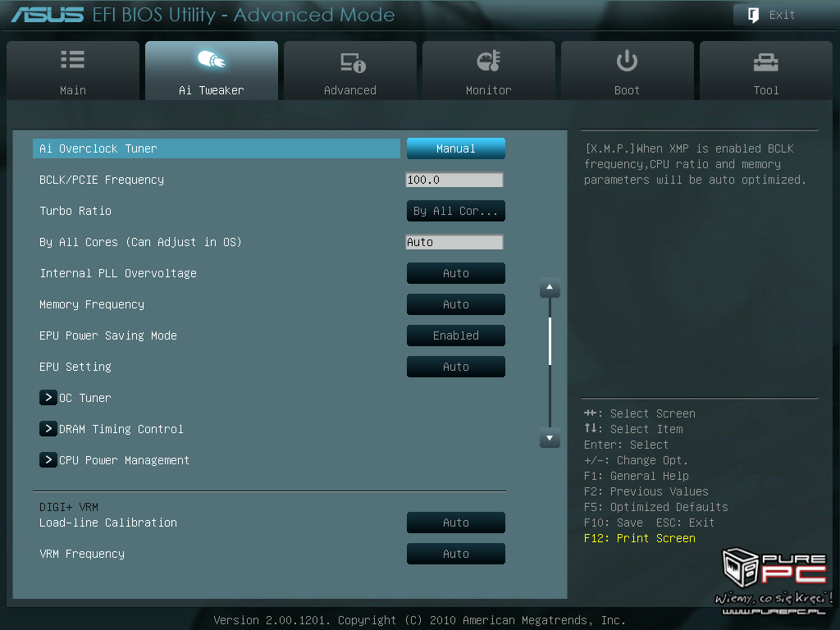Screen dimensions: 840x630
Task: Switch to the Main tab
Action: click(73, 71)
